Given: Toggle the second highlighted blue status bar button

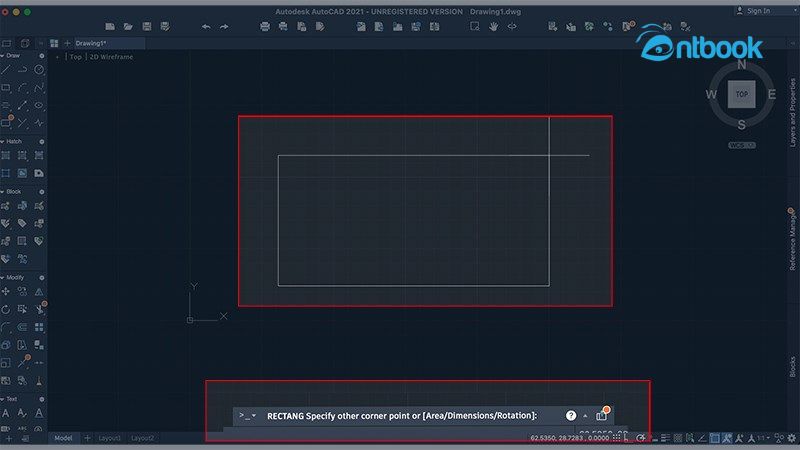Looking at the screenshot, I should pyautogui.click(x=727, y=438).
